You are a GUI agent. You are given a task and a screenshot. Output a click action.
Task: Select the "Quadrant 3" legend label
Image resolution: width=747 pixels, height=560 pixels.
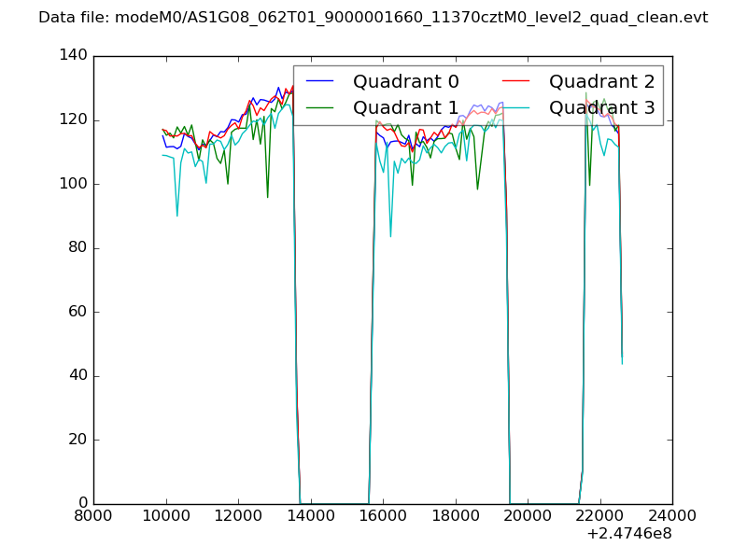point(602,108)
